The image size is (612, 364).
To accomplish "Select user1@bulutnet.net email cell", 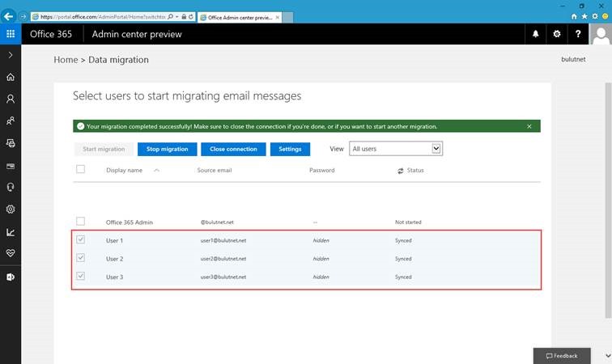I will pos(223,240).
